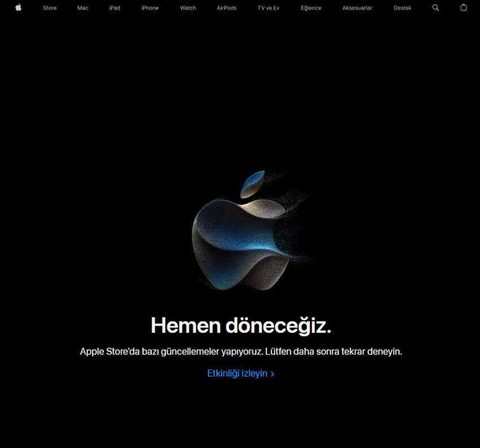Click the chevron after Etkinliği izleyin
The height and width of the screenshot is (448, 480).
tap(273, 374)
